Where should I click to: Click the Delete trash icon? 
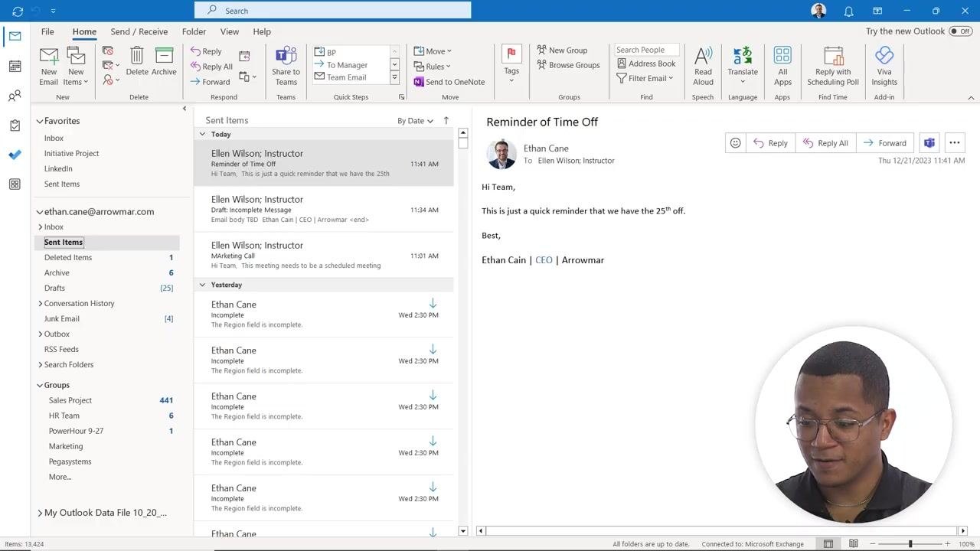[x=137, y=62]
